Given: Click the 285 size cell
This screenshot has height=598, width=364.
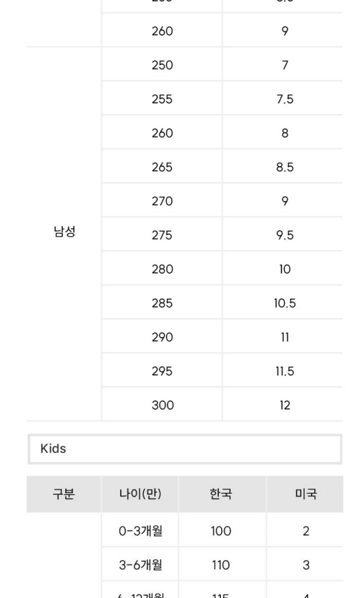Looking at the screenshot, I should tap(162, 304).
